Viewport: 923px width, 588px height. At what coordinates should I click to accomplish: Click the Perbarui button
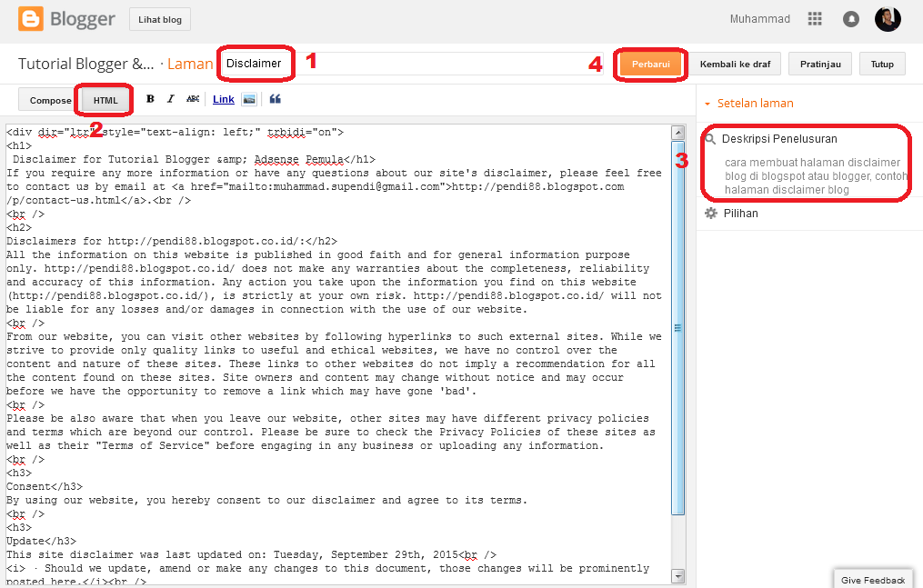[649, 64]
